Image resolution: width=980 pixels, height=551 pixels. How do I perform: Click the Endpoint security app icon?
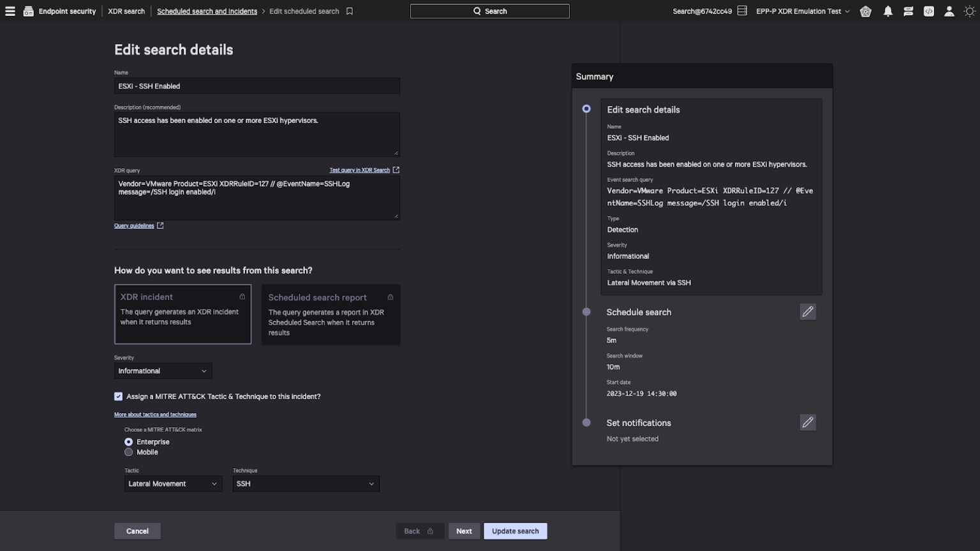tap(28, 11)
